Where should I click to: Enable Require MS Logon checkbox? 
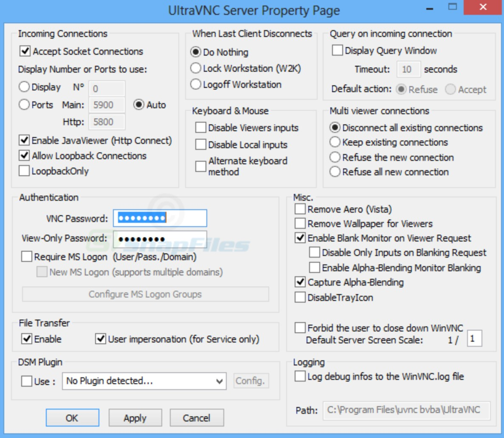pyautogui.click(x=27, y=257)
